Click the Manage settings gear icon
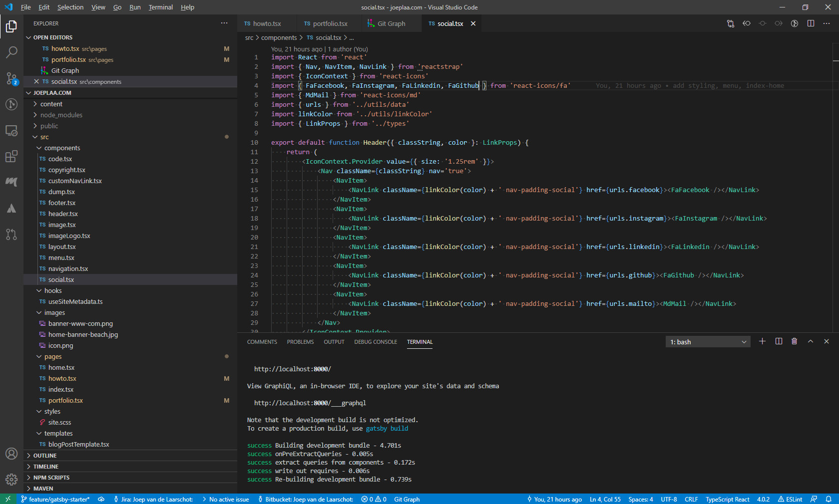This screenshot has height=504, width=839. (x=11, y=480)
